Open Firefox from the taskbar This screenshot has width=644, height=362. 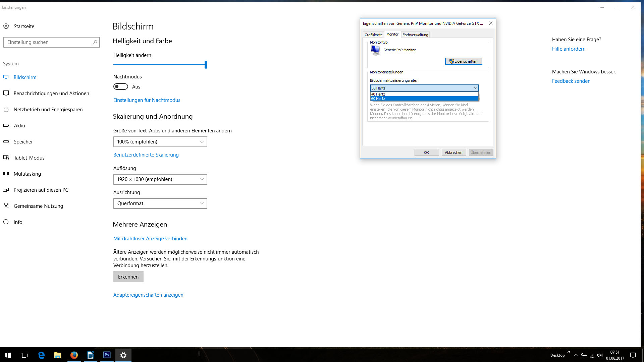pos(74,355)
